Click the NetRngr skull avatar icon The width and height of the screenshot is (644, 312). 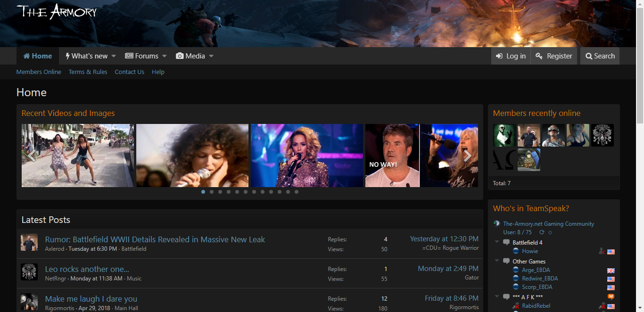point(29,272)
